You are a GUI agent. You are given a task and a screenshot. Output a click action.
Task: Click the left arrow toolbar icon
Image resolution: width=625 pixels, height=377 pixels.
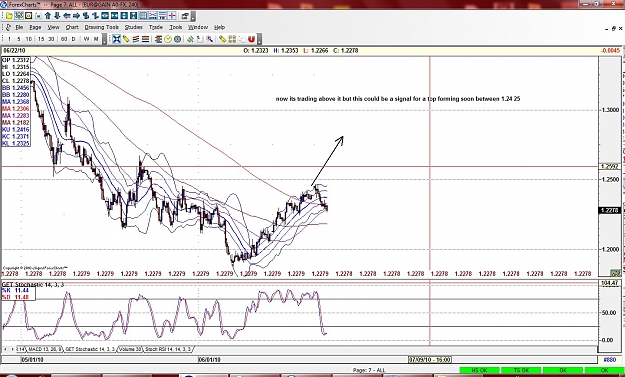[x=67, y=16]
